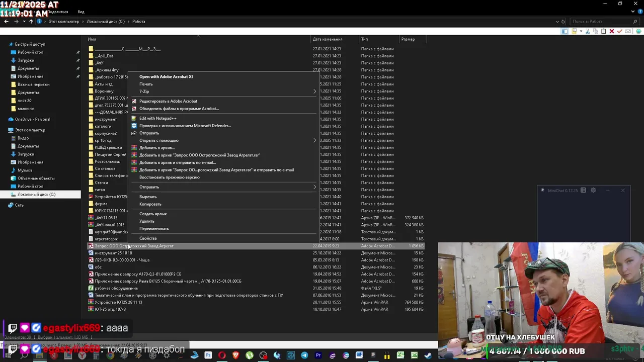Click the back arrow navigation button
644x362 pixels.
pyautogui.click(x=6, y=21)
